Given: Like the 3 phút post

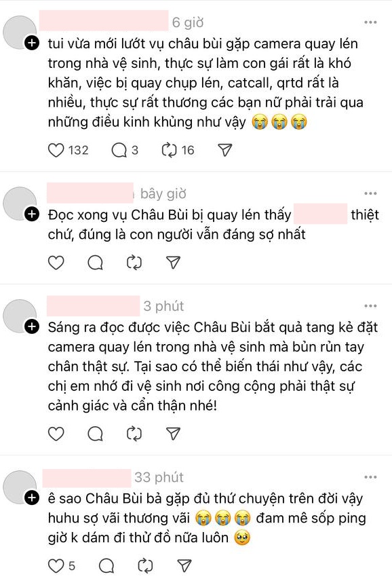Looking at the screenshot, I should point(56,434).
